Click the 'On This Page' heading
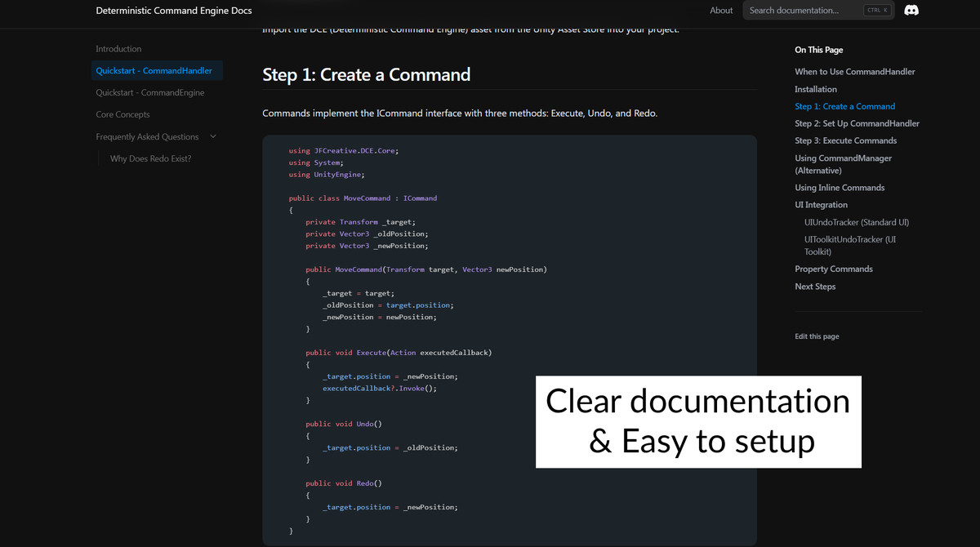980x547 pixels. 819,50
